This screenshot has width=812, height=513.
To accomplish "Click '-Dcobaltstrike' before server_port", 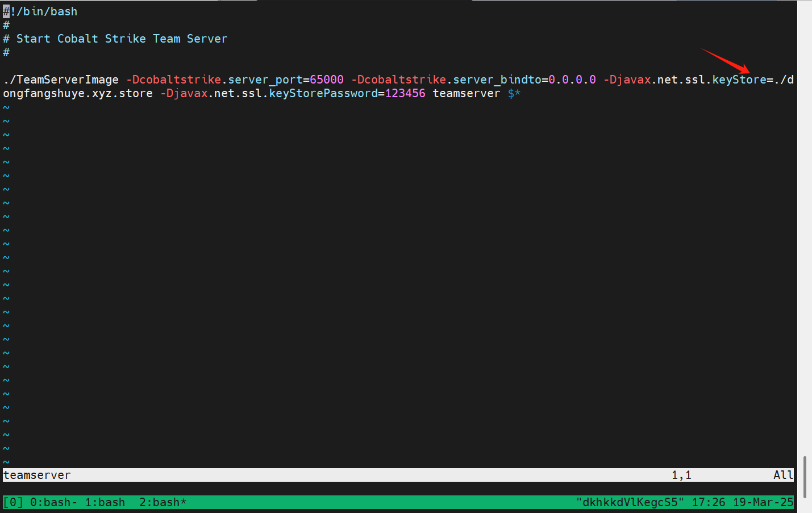I will click(173, 80).
